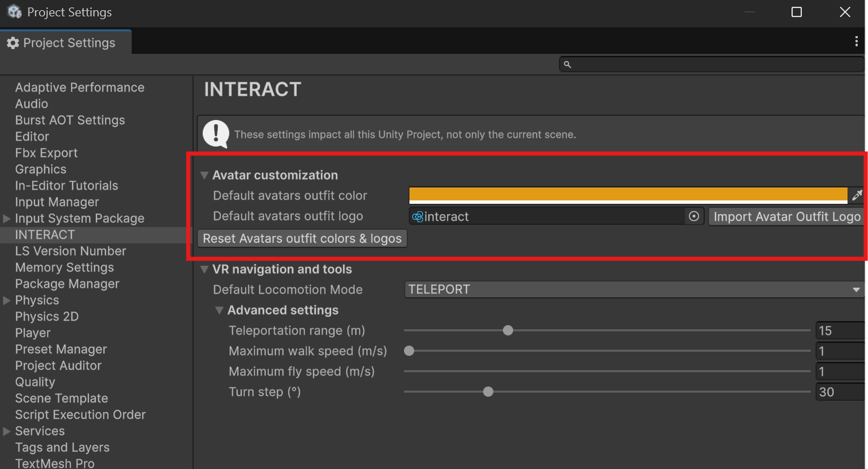Expand the Physics settings category
This screenshot has width=868, height=469.
coord(7,301)
